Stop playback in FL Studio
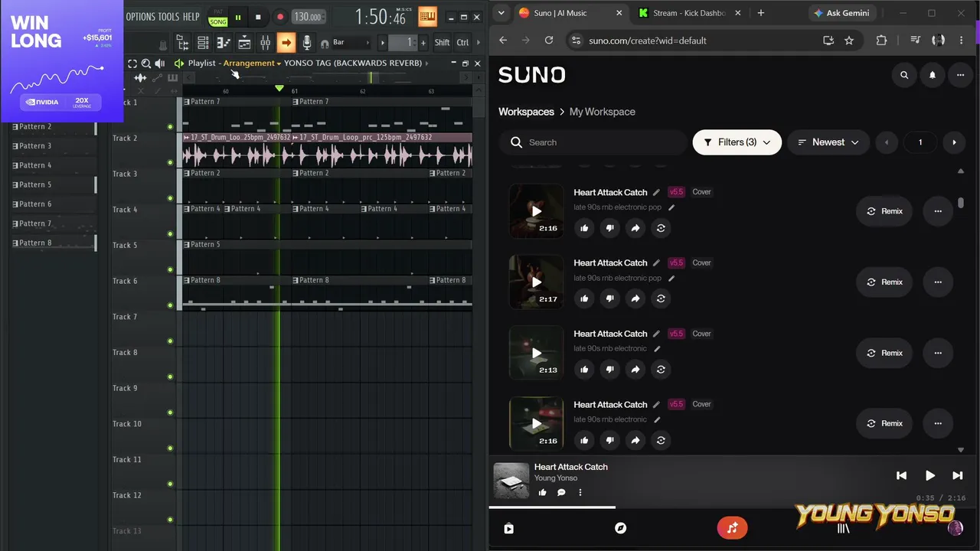The width and height of the screenshot is (980, 551). (x=258, y=17)
